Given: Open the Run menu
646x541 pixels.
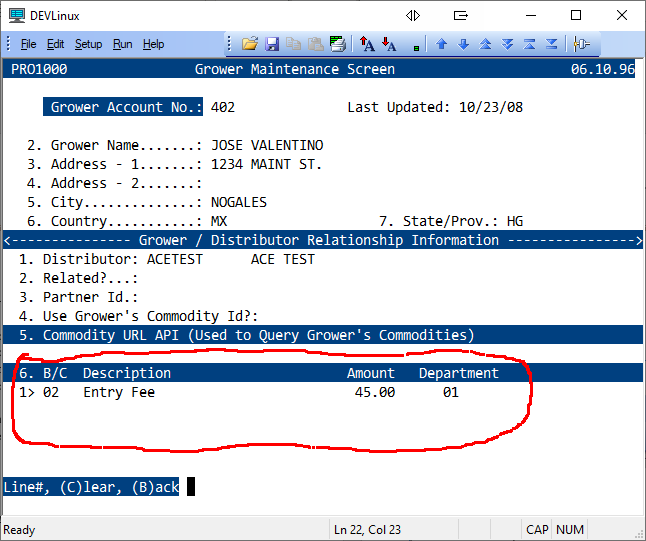Looking at the screenshot, I should (122, 44).
